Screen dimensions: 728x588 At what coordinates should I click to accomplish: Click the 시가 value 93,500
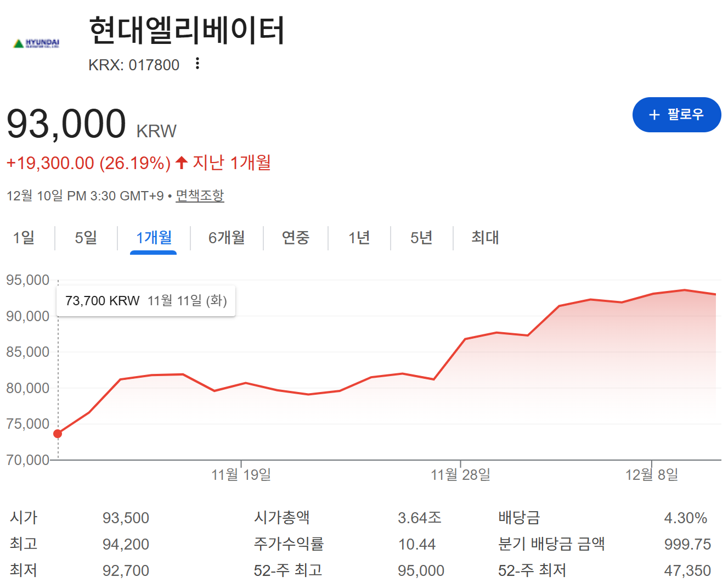click(x=126, y=518)
